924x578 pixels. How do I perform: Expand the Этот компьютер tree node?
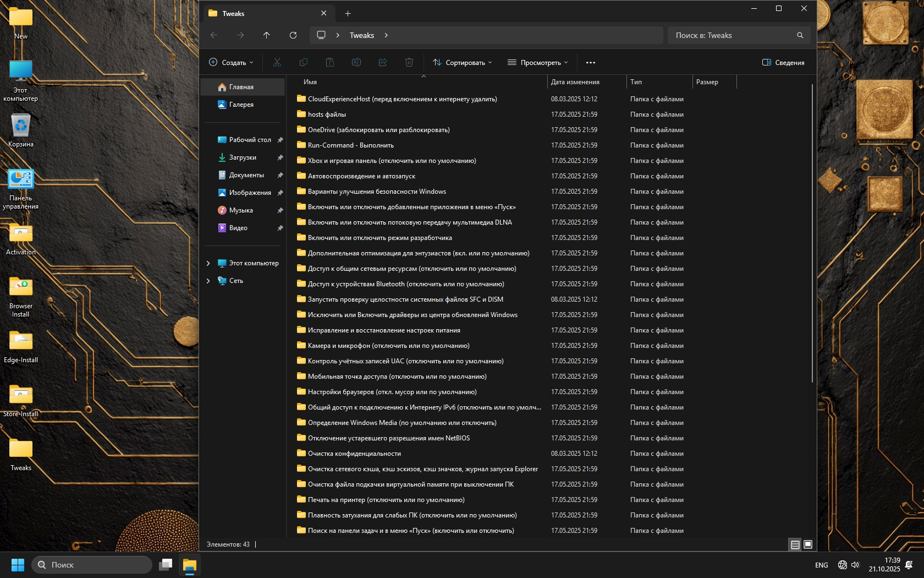(208, 263)
